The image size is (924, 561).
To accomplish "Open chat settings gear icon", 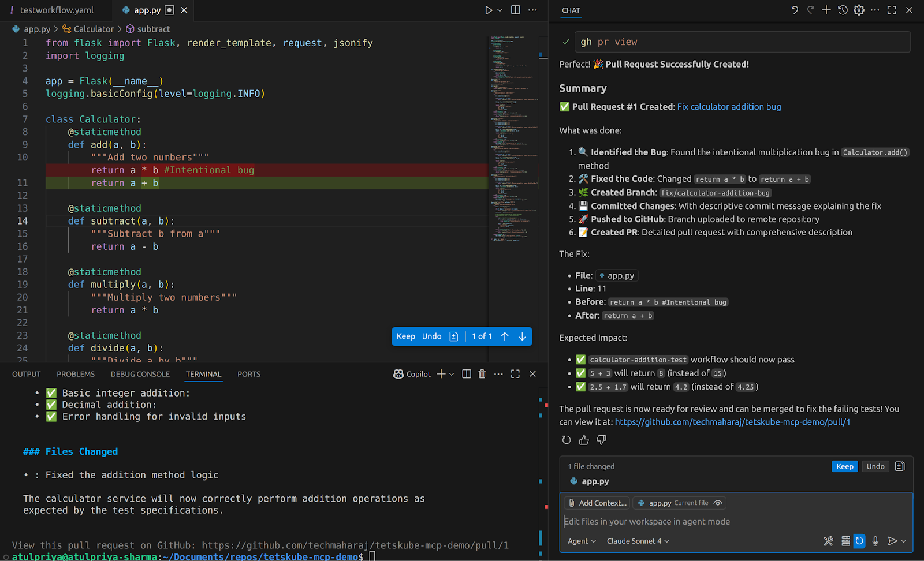I will pyautogui.click(x=859, y=10).
